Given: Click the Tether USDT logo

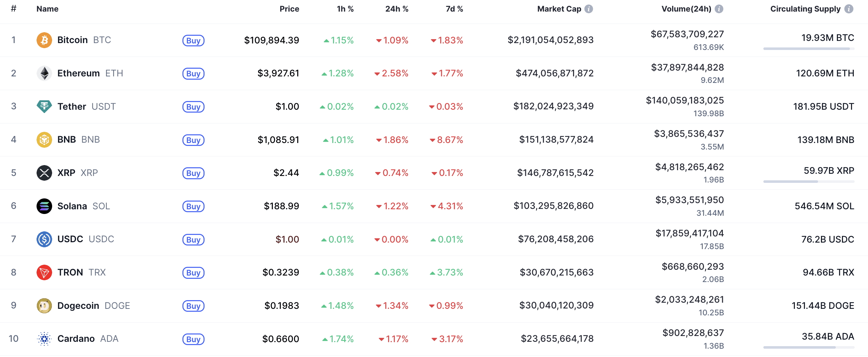Looking at the screenshot, I should 44,106.
